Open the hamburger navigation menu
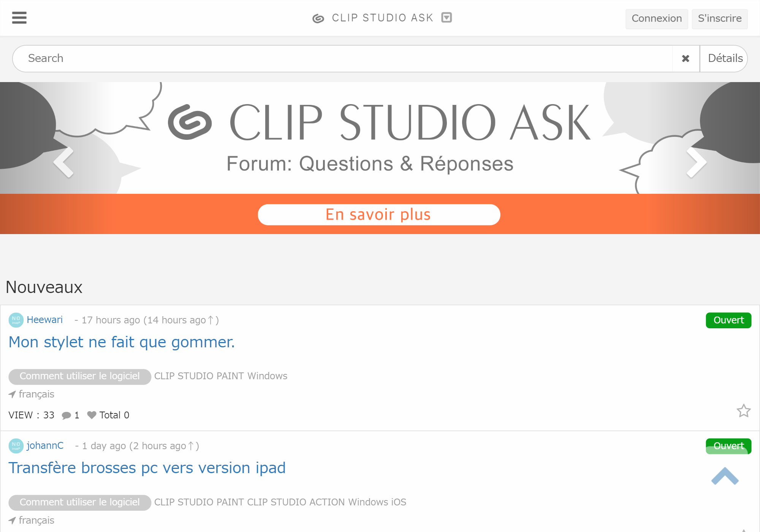 pos(19,17)
